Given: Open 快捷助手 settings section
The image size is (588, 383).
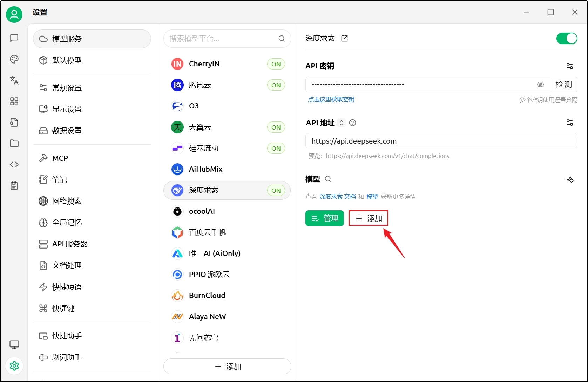Looking at the screenshot, I should pos(92,336).
